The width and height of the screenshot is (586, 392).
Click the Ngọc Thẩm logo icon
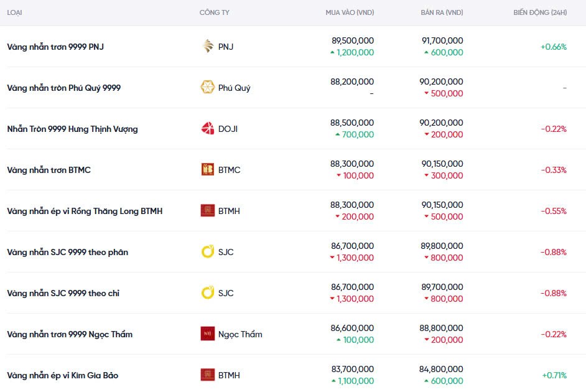click(x=208, y=334)
